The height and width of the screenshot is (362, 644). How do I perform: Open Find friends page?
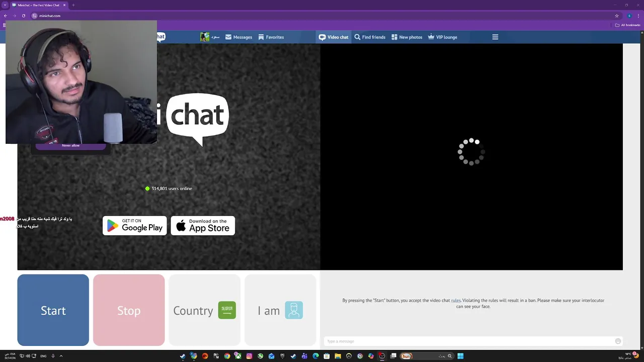[x=370, y=37]
